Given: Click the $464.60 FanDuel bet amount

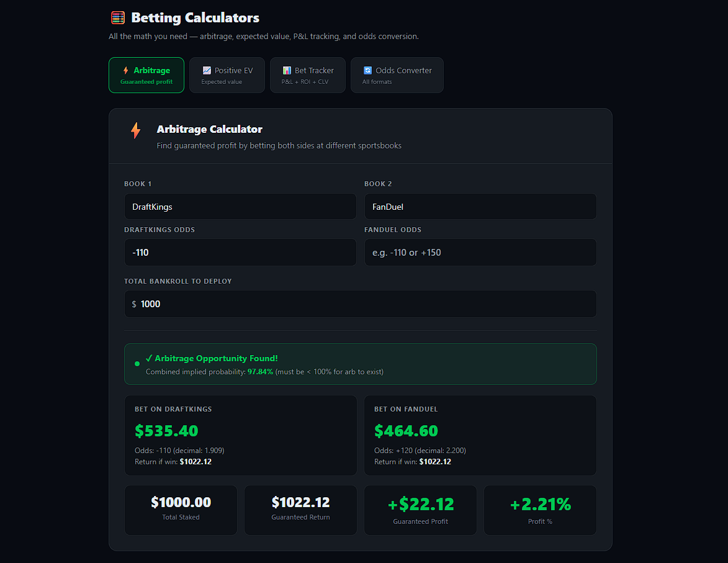Looking at the screenshot, I should coord(407,431).
